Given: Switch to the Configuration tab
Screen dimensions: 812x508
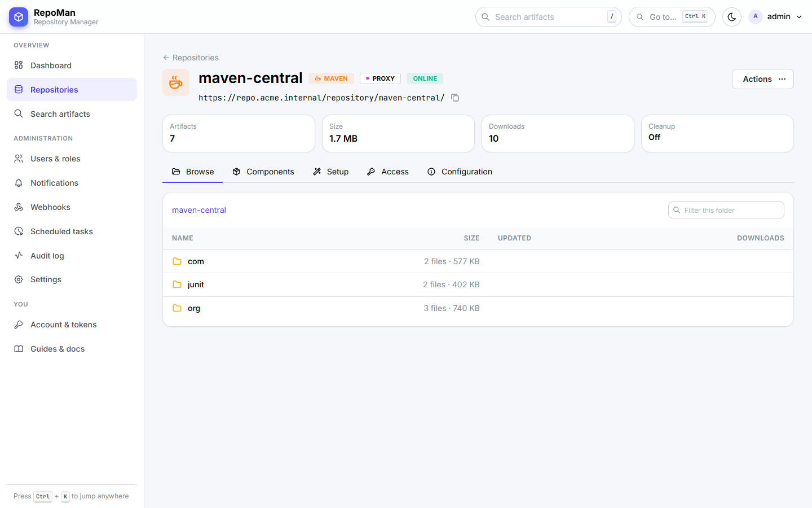Looking at the screenshot, I should (x=460, y=172).
